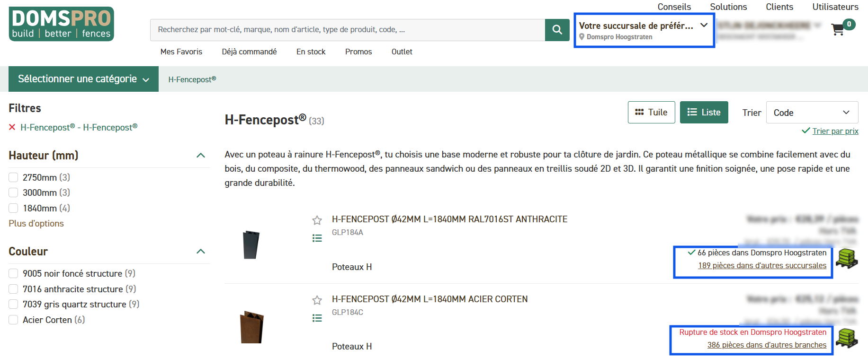
Task: Click the DOMSPRO logo
Action: [61, 24]
